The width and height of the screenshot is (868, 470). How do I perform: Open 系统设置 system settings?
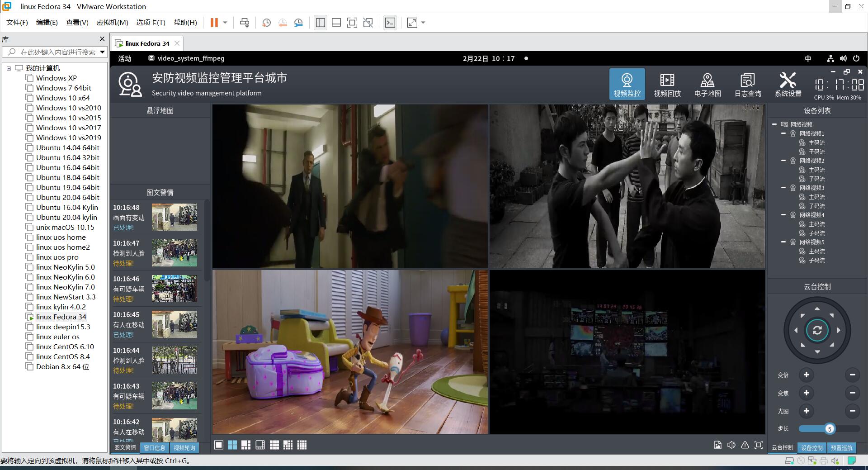tap(788, 85)
